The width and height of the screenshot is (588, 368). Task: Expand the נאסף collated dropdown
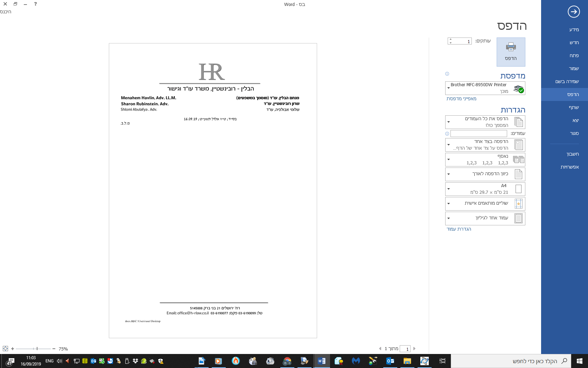(x=485, y=159)
